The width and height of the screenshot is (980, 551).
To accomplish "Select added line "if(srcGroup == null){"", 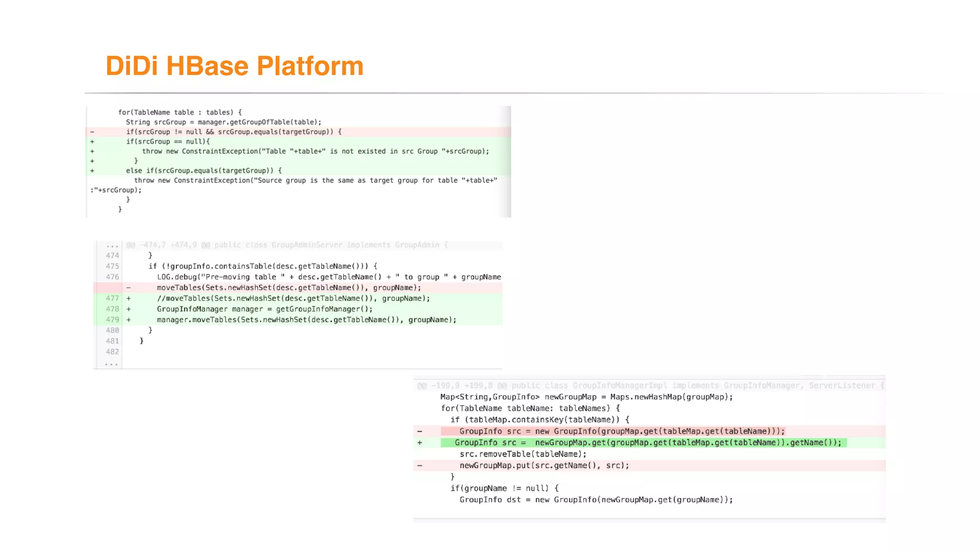I will 298,142.
